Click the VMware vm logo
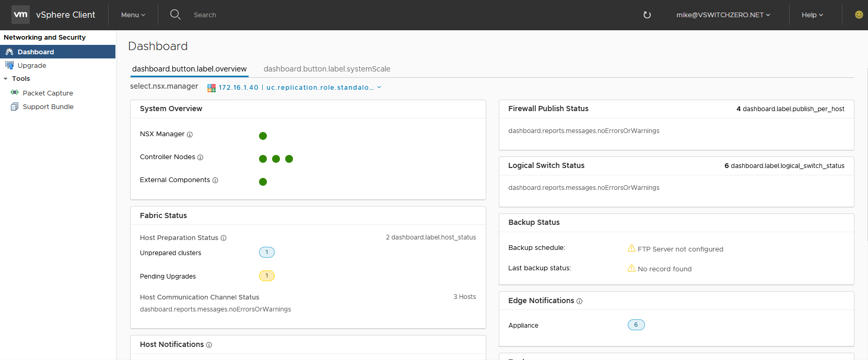This screenshot has height=360, width=868. click(21, 15)
